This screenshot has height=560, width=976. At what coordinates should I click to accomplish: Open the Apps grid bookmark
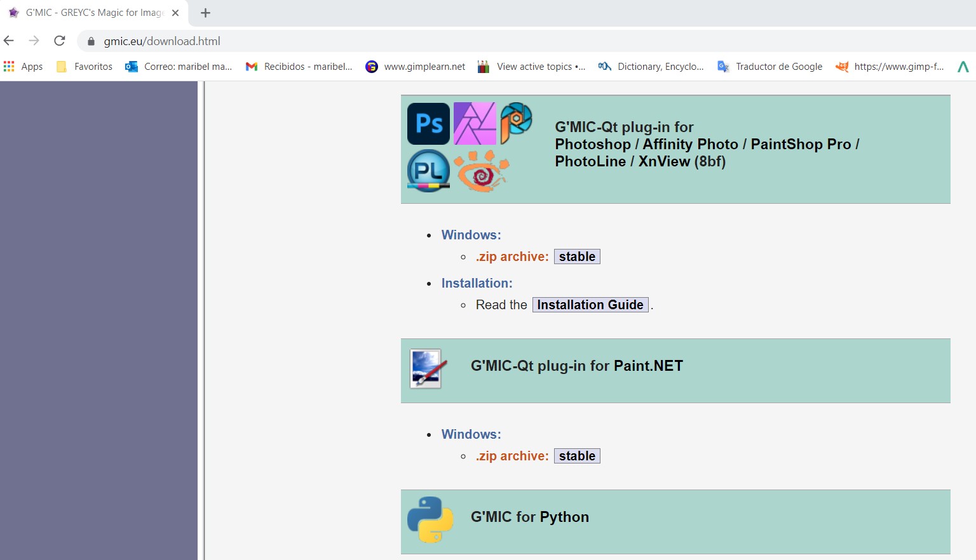[x=23, y=66]
